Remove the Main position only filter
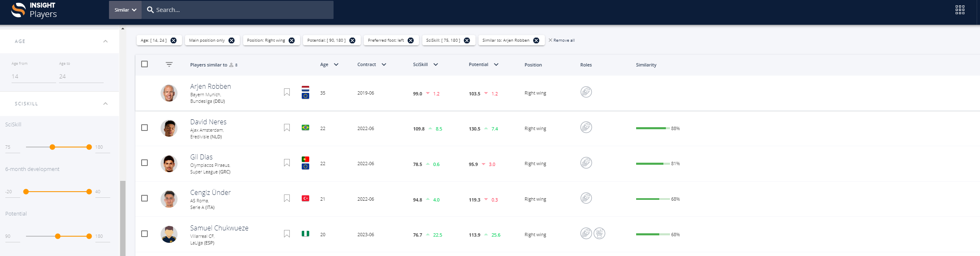This screenshot has width=980, height=256. 232,40
